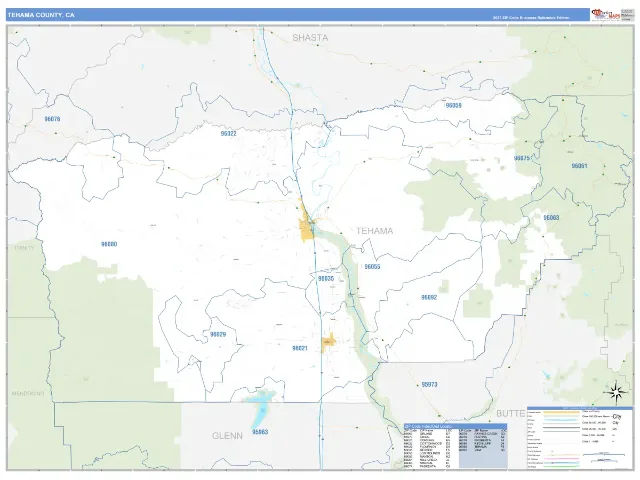Click ZIP code label 96035
This screenshot has width=640, height=480.
(x=326, y=279)
